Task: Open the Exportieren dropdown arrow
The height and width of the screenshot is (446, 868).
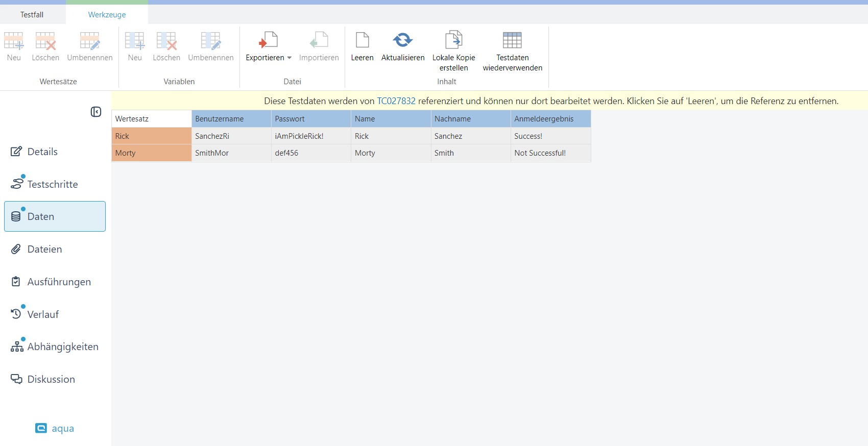Action: (290, 58)
